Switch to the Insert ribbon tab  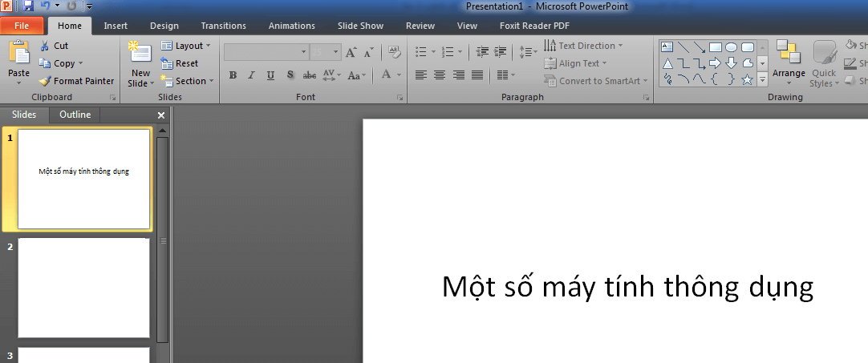116,26
